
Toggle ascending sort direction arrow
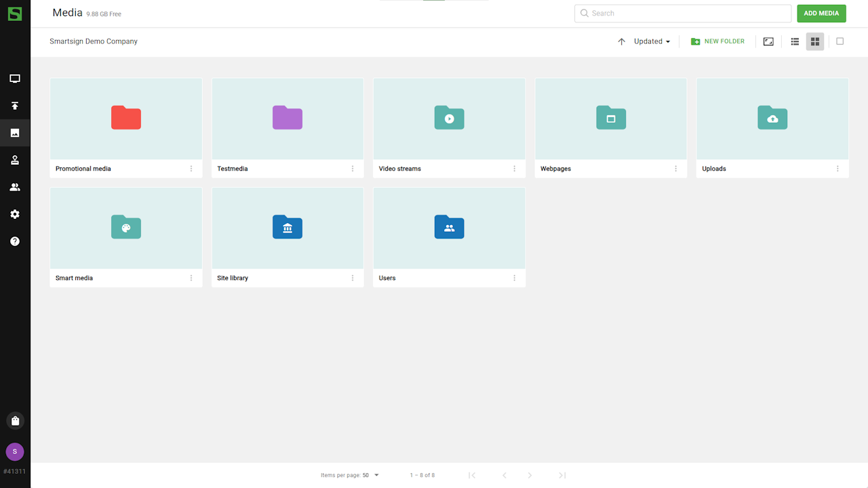click(621, 41)
